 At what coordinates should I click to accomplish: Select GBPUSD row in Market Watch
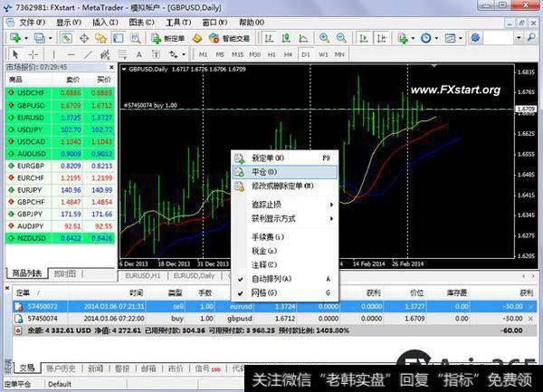point(61,105)
